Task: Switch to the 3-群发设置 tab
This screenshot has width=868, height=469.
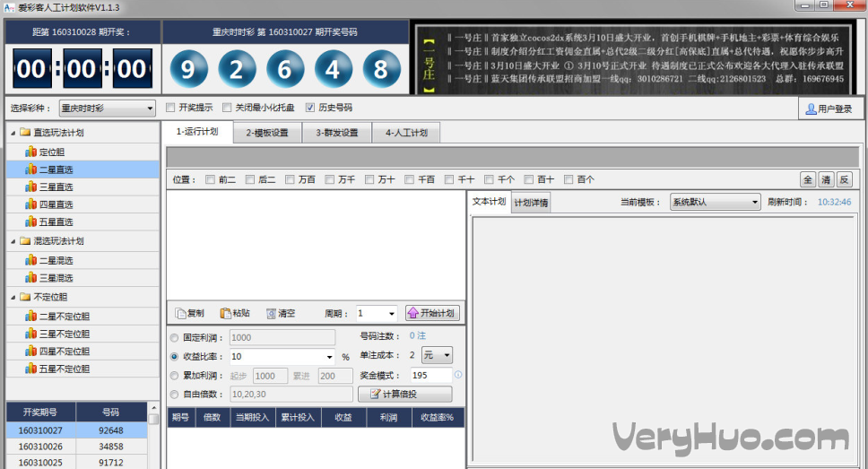Action: click(336, 133)
